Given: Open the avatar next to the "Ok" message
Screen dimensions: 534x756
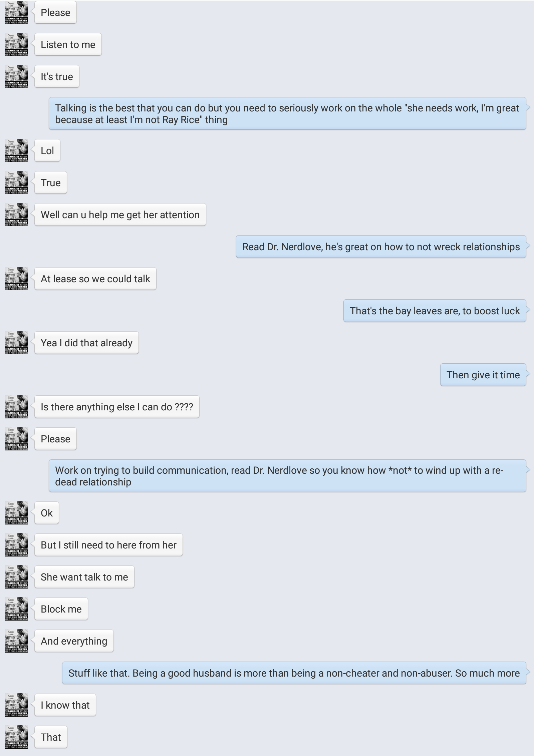Looking at the screenshot, I should pyautogui.click(x=16, y=513).
